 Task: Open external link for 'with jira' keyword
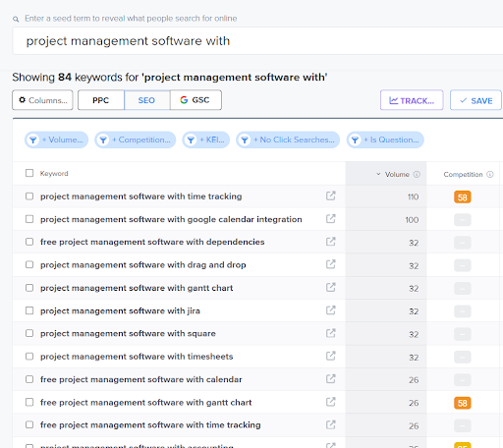pos(331,310)
